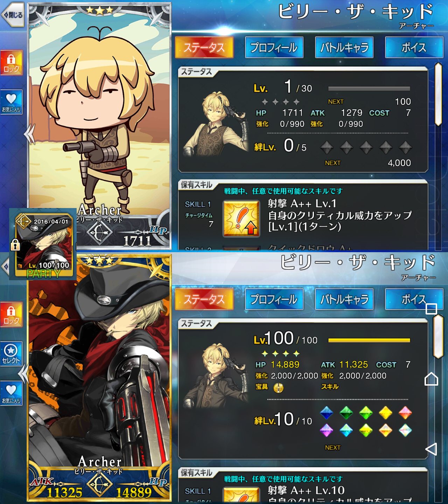The height and width of the screenshot is (504, 448).
Task: Tap the Android home navigation icon
Action: (431, 379)
